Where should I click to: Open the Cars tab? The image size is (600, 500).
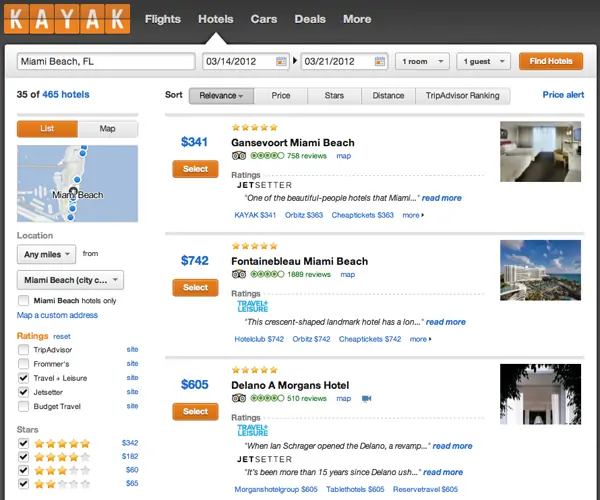tap(264, 19)
